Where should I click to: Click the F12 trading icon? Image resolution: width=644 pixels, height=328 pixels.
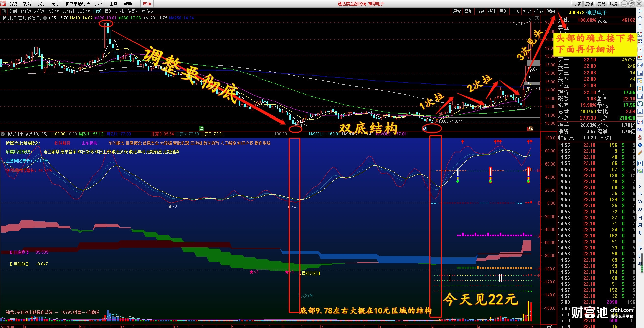pyautogui.click(x=640, y=96)
